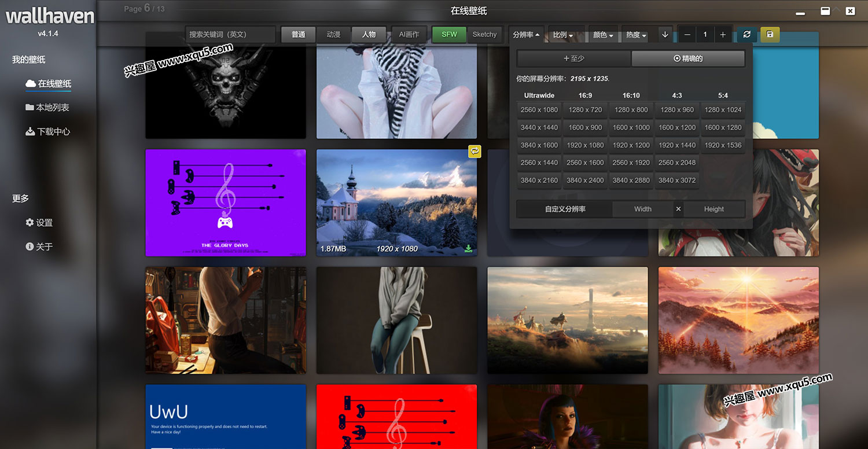Click the yellow sync badge on the church thumbnail
Screen dimensions: 868x449
pyautogui.click(x=475, y=151)
